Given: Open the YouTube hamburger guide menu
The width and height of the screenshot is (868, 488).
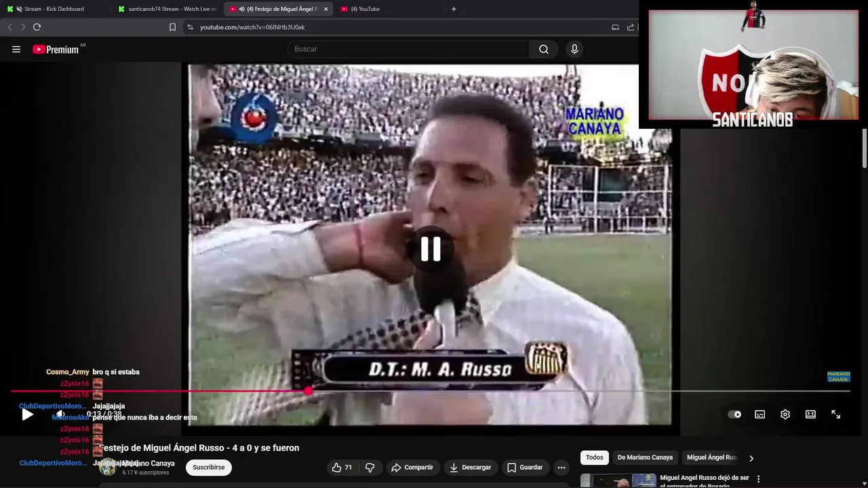Looking at the screenshot, I should (x=16, y=49).
